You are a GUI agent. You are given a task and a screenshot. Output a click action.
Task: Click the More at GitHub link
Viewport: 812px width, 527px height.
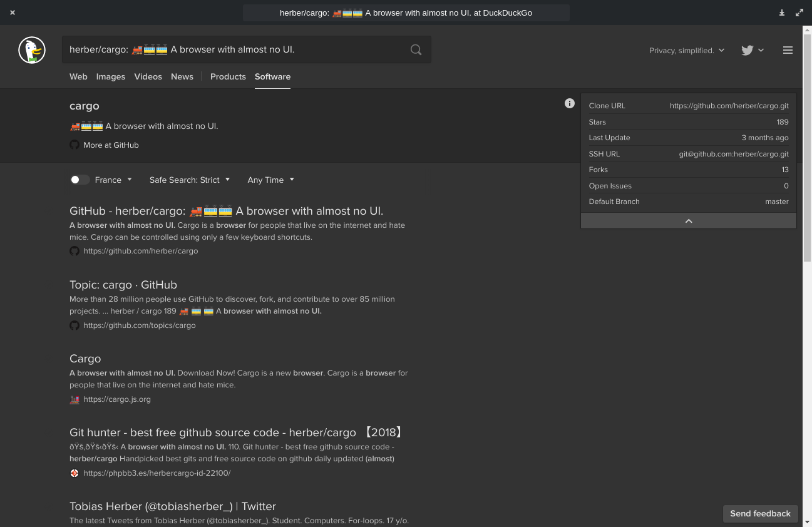click(x=111, y=145)
